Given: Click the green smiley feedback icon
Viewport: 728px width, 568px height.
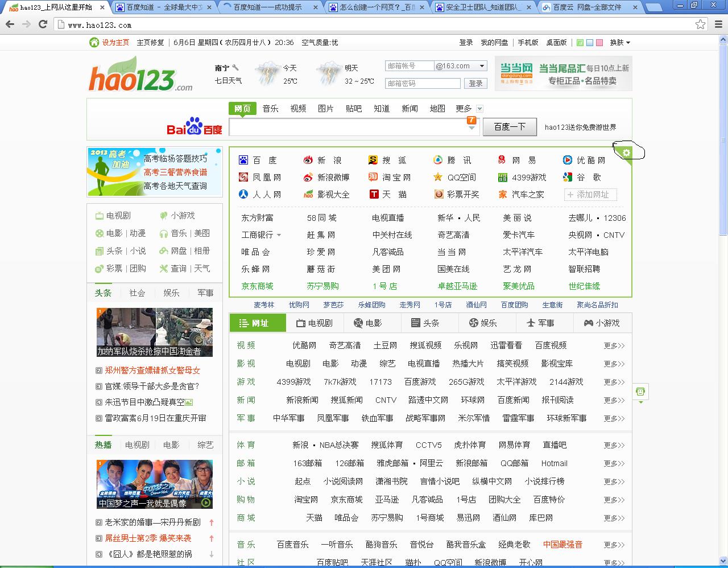Looking at the screenshot, I should 641,392.
